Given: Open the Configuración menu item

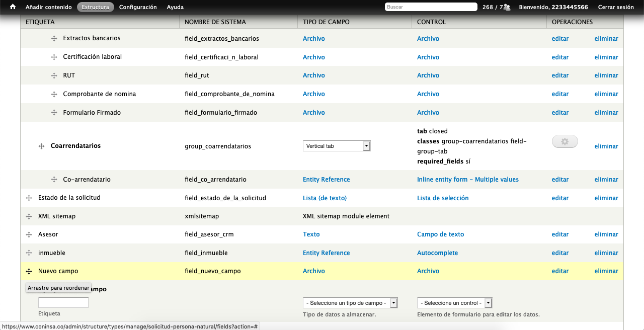Looking at the screenshot, I should tap(138, 7).
